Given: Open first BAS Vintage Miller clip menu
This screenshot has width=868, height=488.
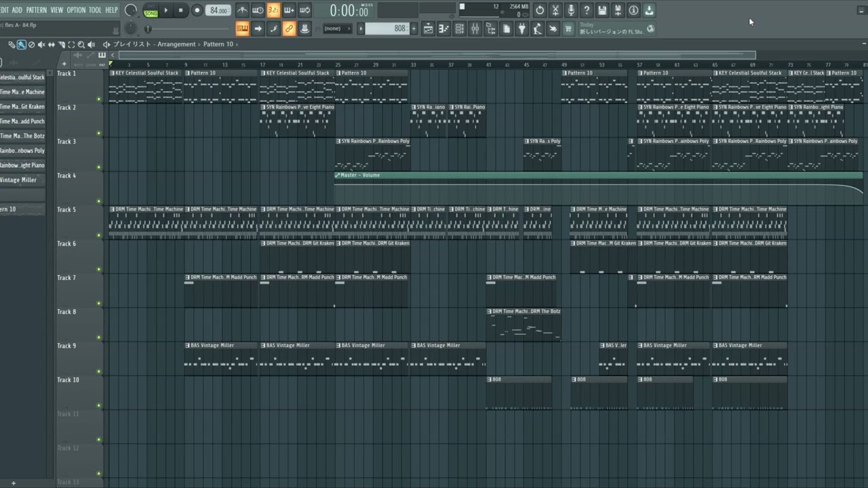Looking at the screenshot, I should [x=187, y=345].
